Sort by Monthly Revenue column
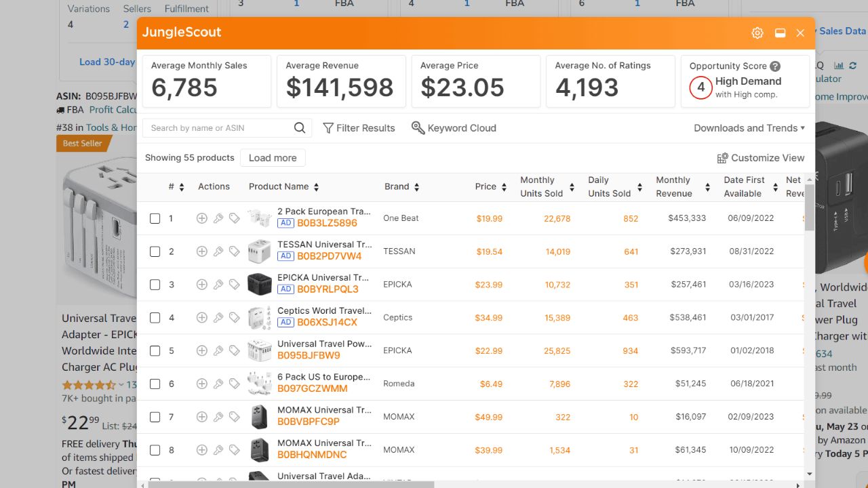This screenshot has width=868, height=488. [x=707, y=187]
